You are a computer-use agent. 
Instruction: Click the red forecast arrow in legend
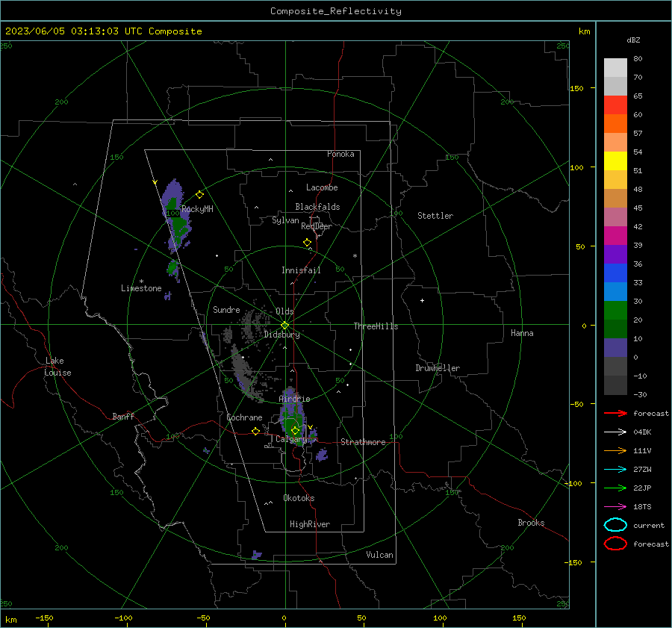point(615,413)
